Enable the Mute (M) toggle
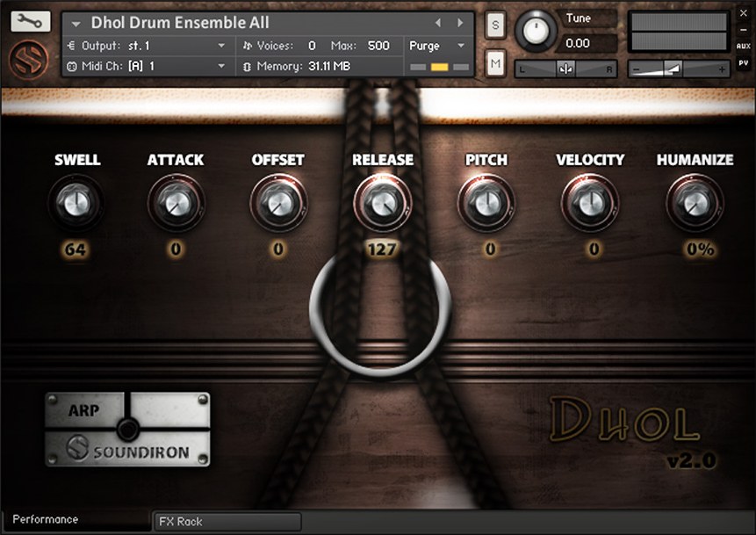The height and width of the screenshot is (535, 756). click(x=495, y=62)
